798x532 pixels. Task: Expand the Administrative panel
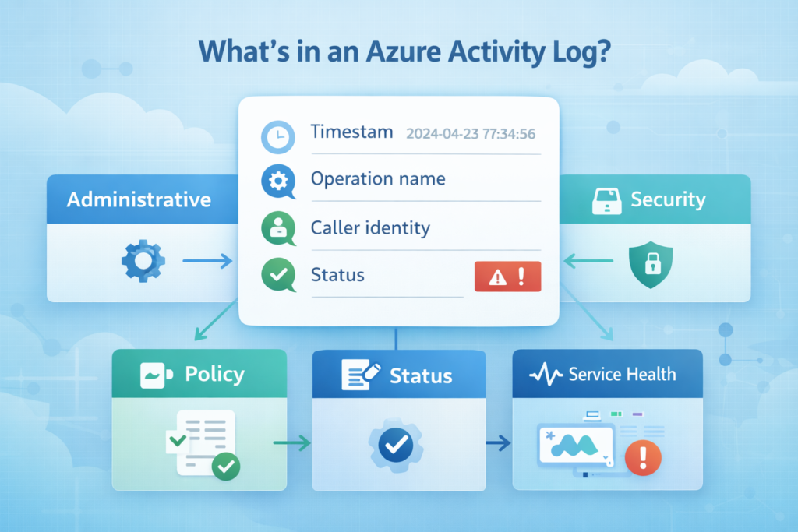(x=142, y=199)
